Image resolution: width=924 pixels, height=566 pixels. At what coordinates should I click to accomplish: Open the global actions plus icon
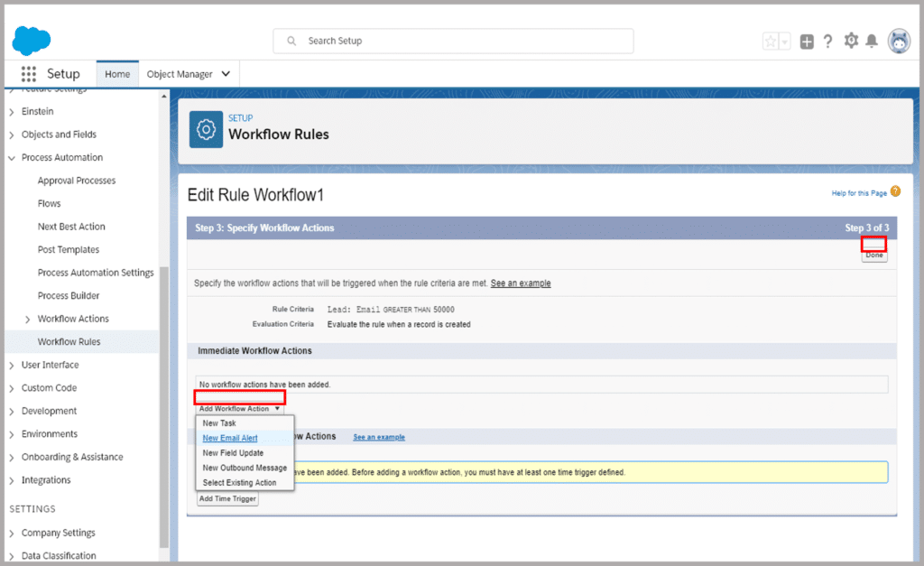(807, 42)
